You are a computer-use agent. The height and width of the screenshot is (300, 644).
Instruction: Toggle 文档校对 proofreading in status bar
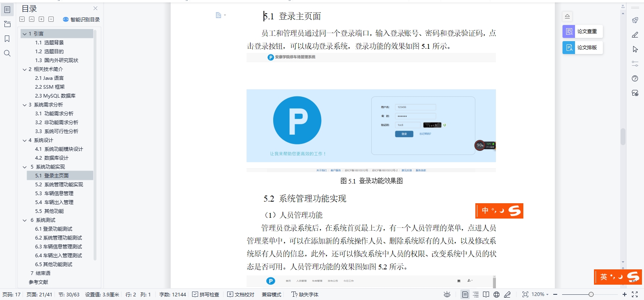click(x=240, y=294)
